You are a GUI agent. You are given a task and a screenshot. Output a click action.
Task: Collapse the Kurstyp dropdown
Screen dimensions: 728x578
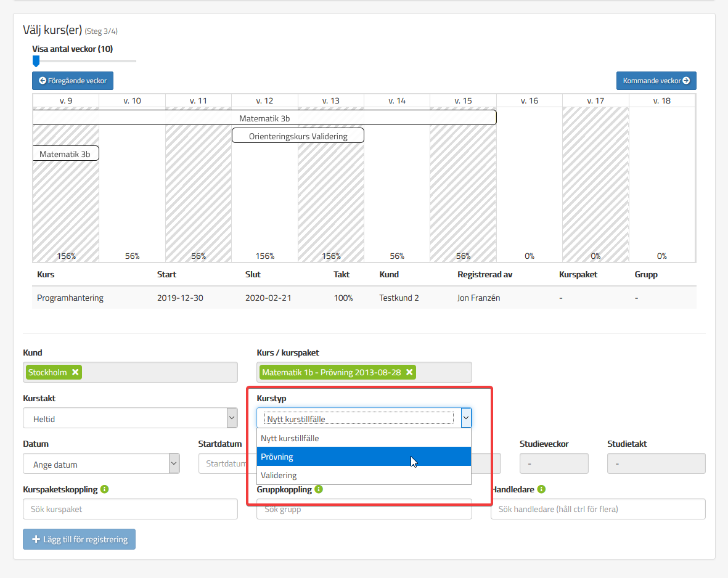pyautogui.click(x=466, y=418)
